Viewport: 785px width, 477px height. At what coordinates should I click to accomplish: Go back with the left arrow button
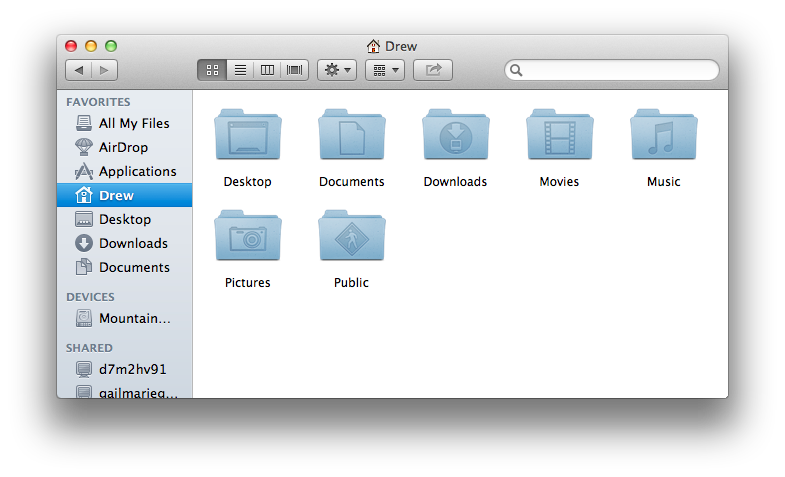pos(79,70)
